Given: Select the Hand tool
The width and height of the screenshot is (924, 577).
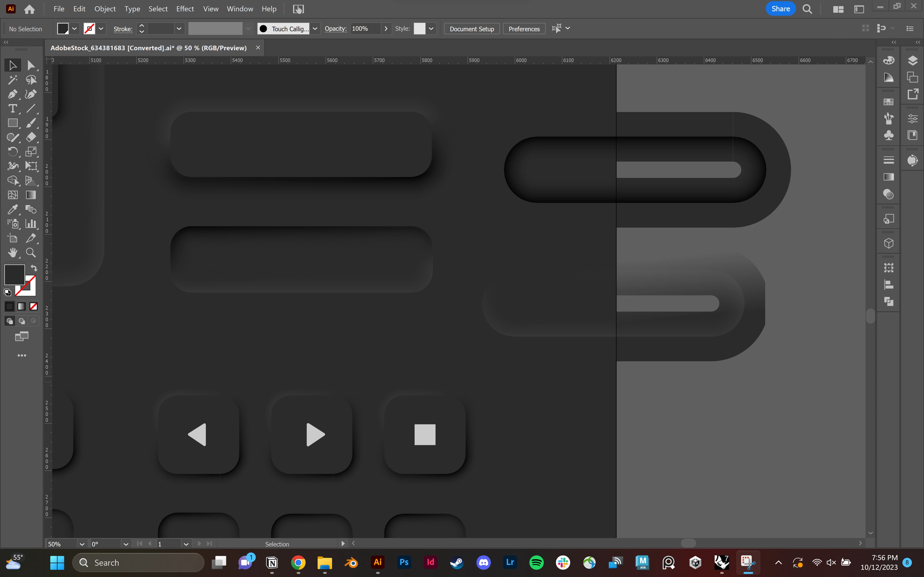Looking at the screenshot, I should [x=12, y=253].
